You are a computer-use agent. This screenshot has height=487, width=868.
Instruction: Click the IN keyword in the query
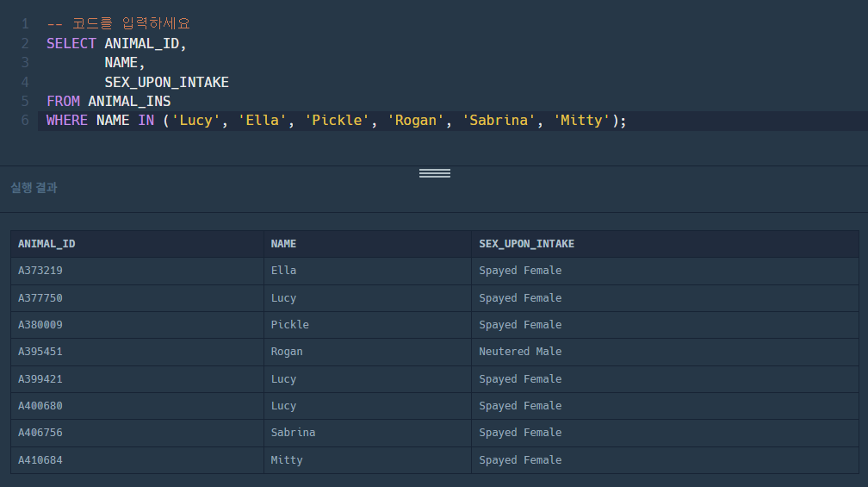(x=146, y=120)
